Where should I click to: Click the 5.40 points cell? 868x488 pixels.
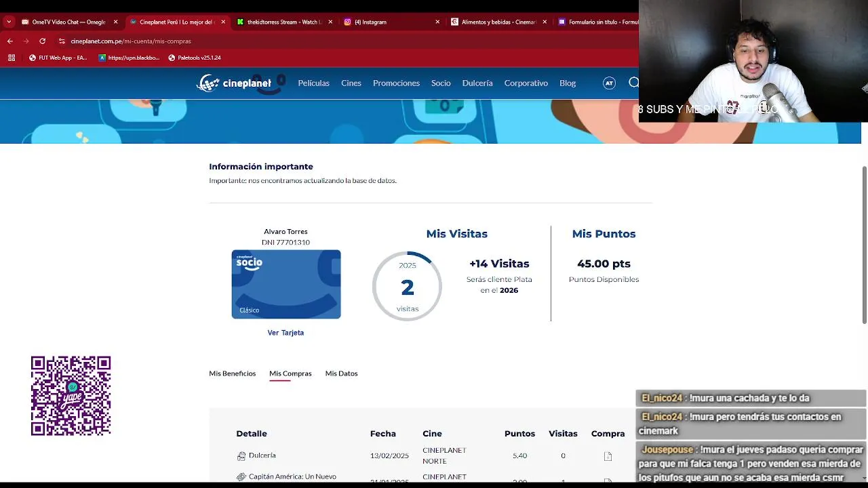click(x=519, y=455)
